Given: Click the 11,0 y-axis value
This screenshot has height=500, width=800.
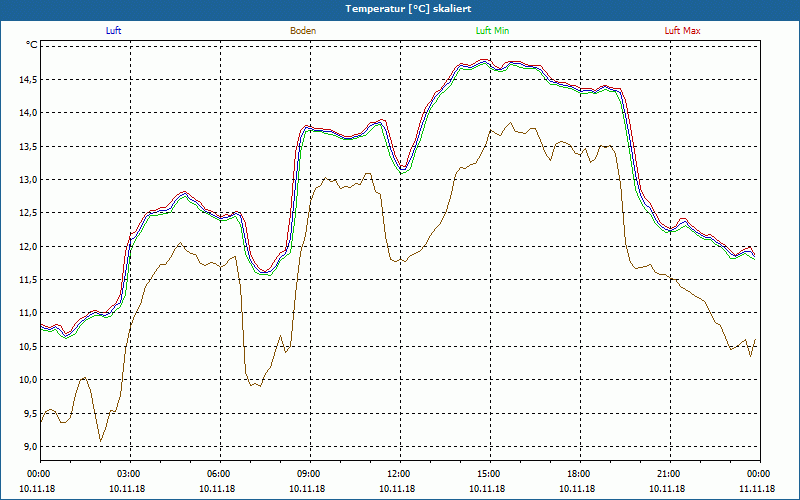Looking at the screenshot, I should click(29, 313).
